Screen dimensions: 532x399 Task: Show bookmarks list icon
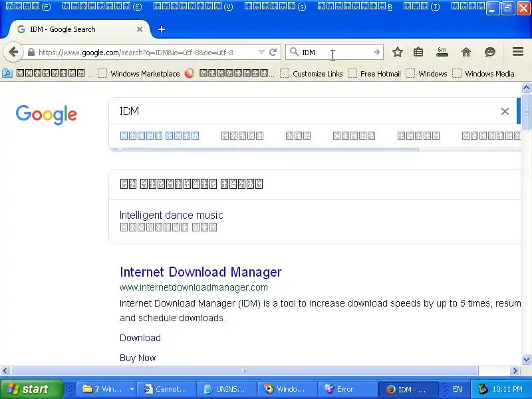(x=418, y=53)
